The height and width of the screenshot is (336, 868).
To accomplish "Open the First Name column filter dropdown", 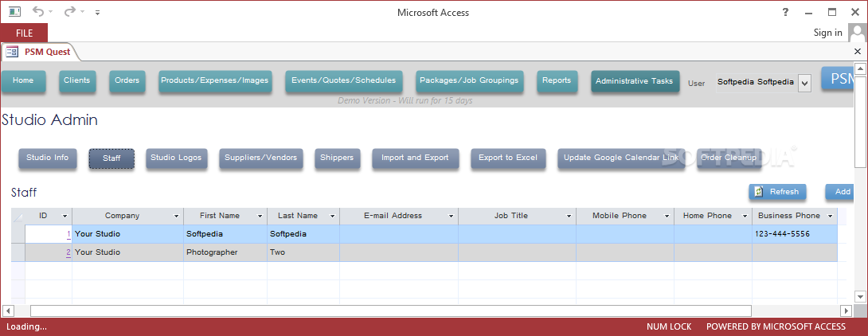I will click(260, 216).
